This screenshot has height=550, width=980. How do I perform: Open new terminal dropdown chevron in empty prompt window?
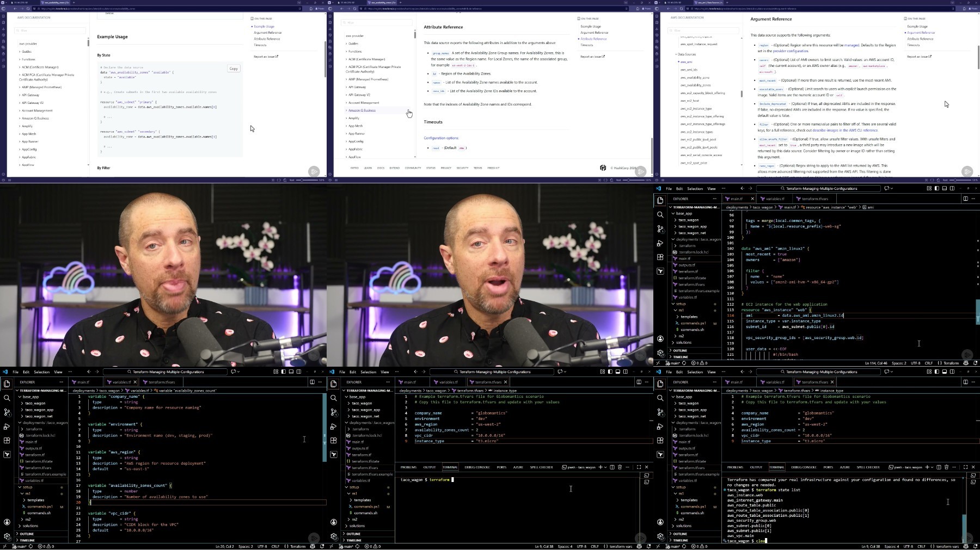pos(606,467)
